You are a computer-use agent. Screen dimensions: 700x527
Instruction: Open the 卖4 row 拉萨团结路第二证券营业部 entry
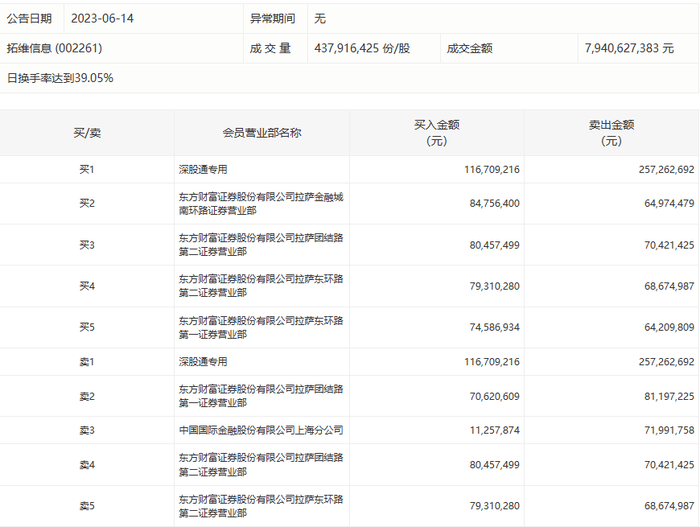[x=261, y=464]
